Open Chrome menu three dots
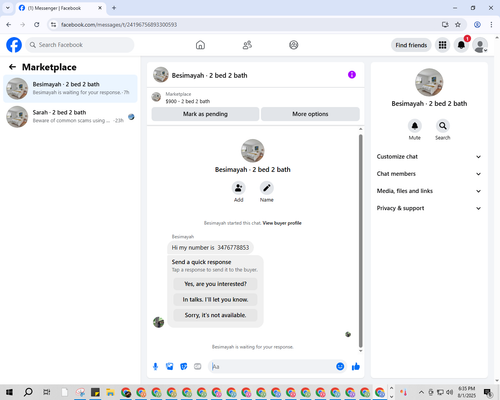This screenshot has height=400, width=500. [x=491, y=25]
